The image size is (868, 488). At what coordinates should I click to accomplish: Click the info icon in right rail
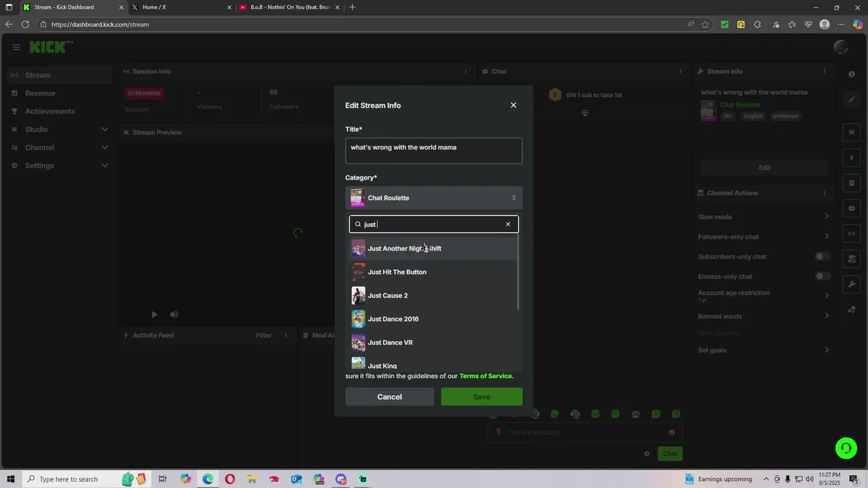click(852, 74)
